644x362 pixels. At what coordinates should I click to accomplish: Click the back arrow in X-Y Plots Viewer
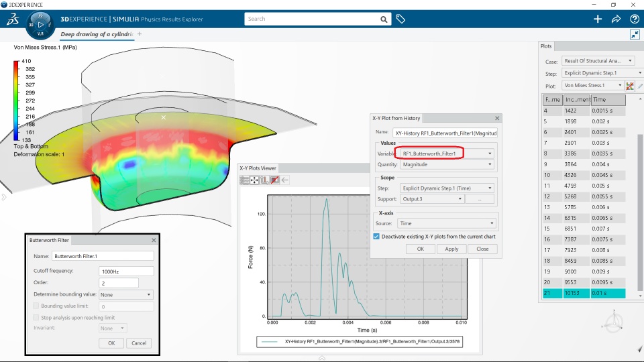(x=285, y=180)
